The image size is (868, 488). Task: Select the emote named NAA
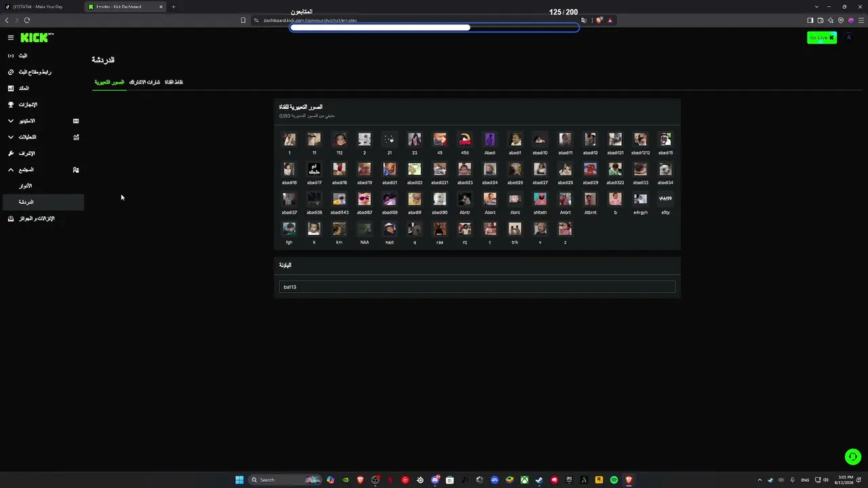pos(364,229)
